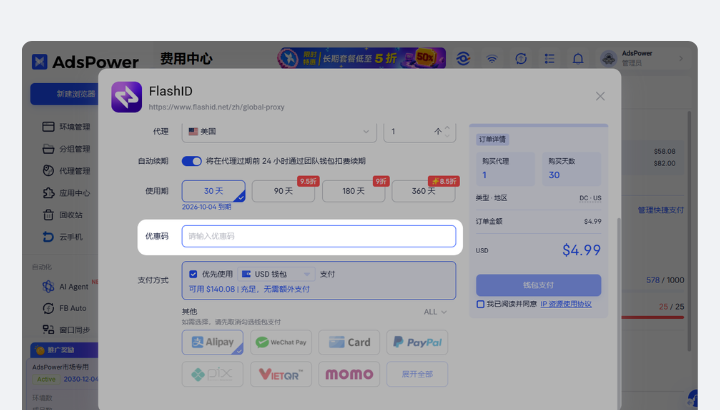Screen dimensions: 720x410
Task: Select PayPal payment method
Action: point(417,343)
